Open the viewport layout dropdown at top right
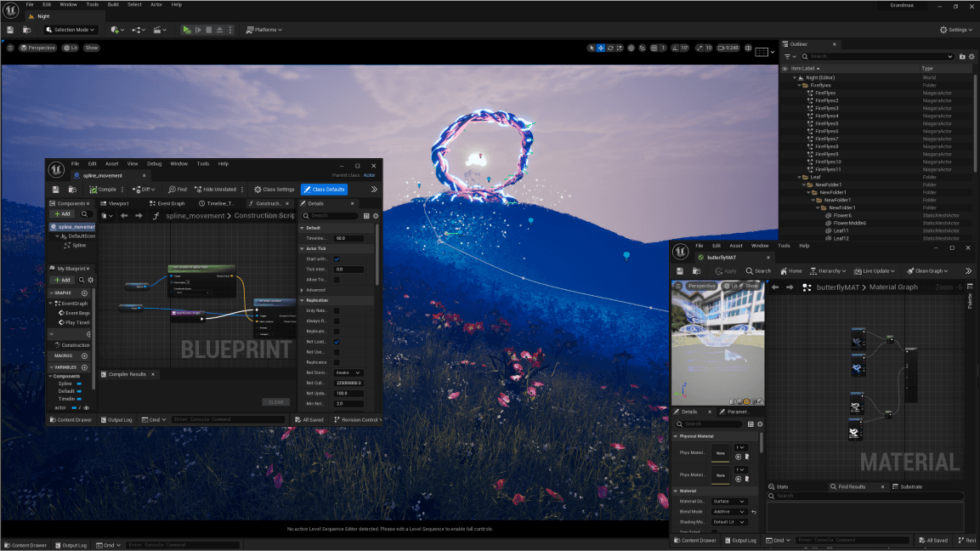The image size is (980, 551). click(x=764, y=52)
